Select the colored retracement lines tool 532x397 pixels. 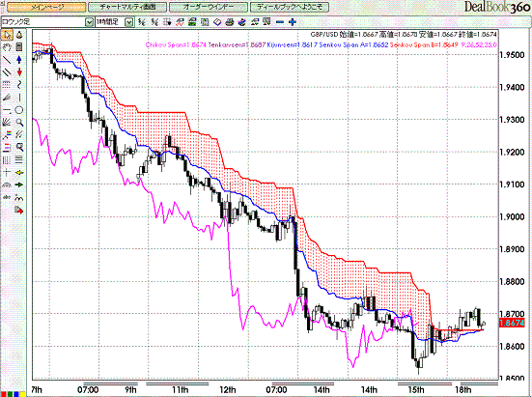pyautogui.click(x=7, y=135)
